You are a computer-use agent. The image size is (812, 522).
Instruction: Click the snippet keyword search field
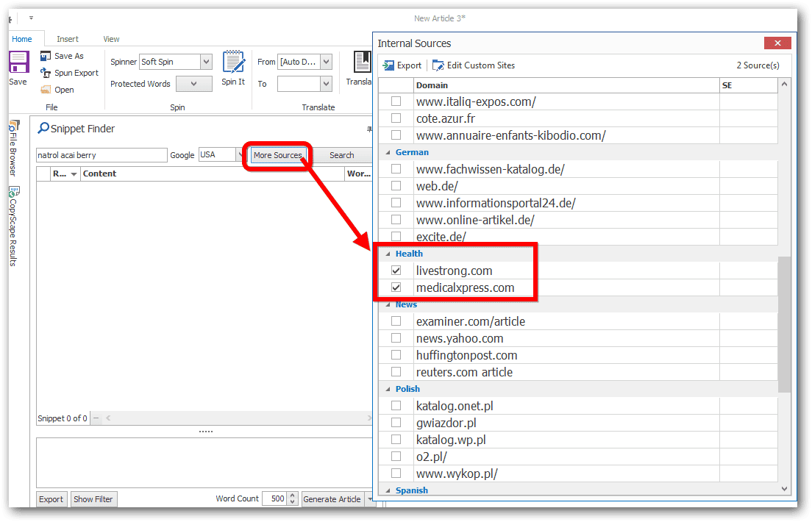[101, 155]
